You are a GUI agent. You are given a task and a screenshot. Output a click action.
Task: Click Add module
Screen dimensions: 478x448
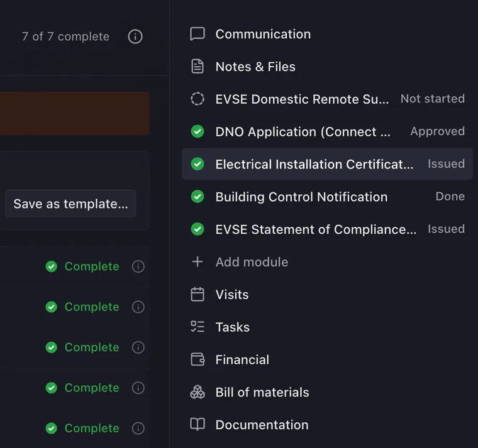pyautogui.click(x=327, y=261)
